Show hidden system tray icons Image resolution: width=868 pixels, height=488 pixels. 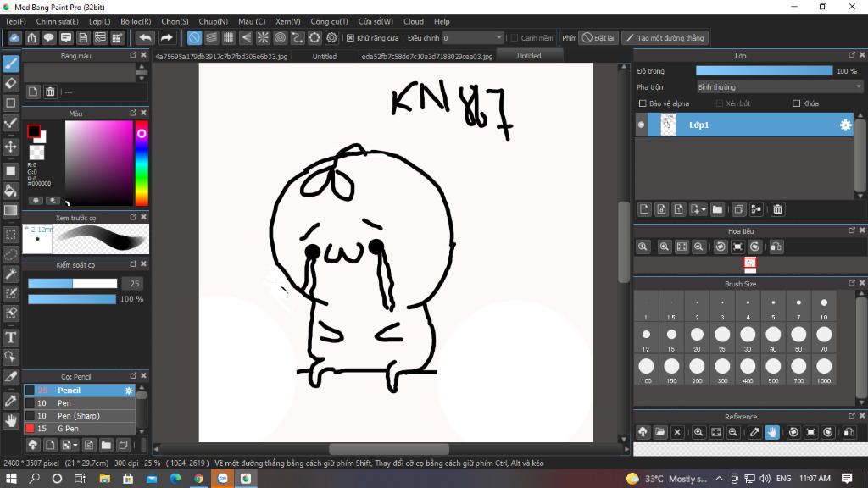[719, 479]
